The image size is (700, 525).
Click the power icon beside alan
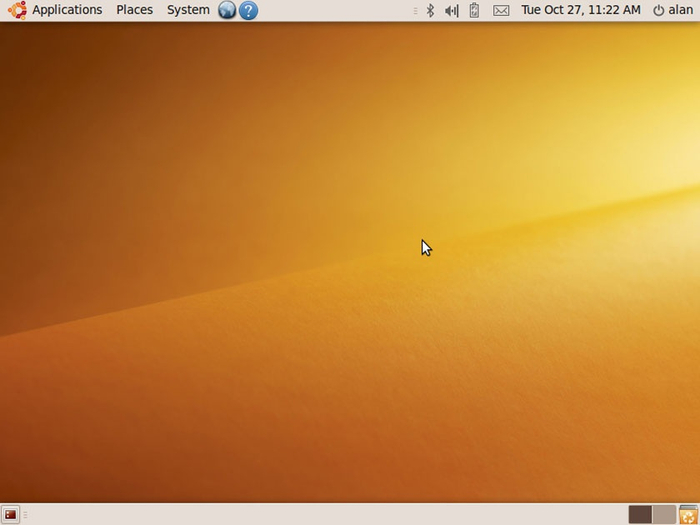658,10
